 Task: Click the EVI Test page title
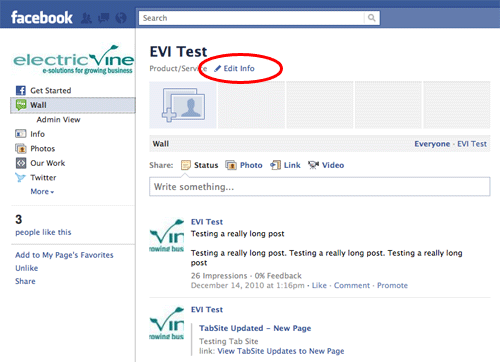click(178, 52)
